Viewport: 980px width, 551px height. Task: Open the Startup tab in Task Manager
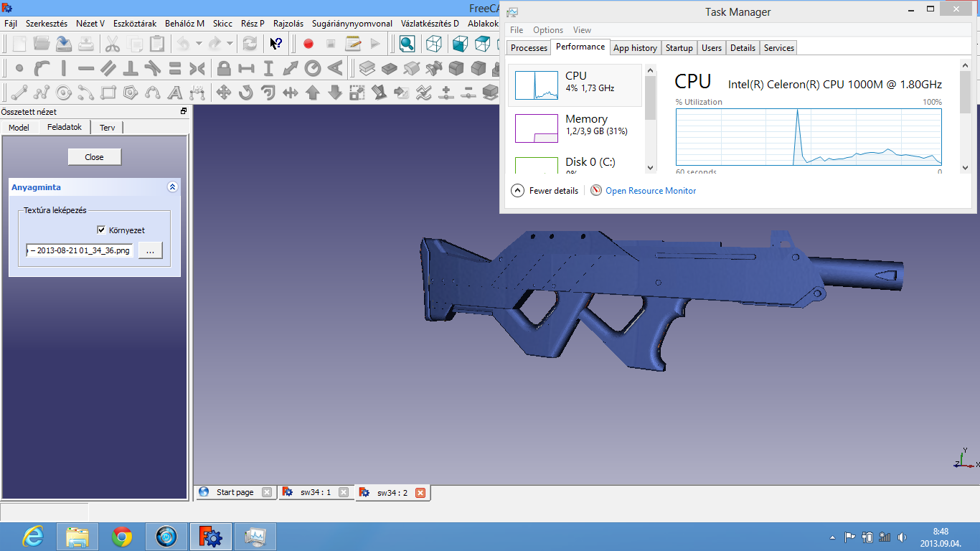[679, 48]
